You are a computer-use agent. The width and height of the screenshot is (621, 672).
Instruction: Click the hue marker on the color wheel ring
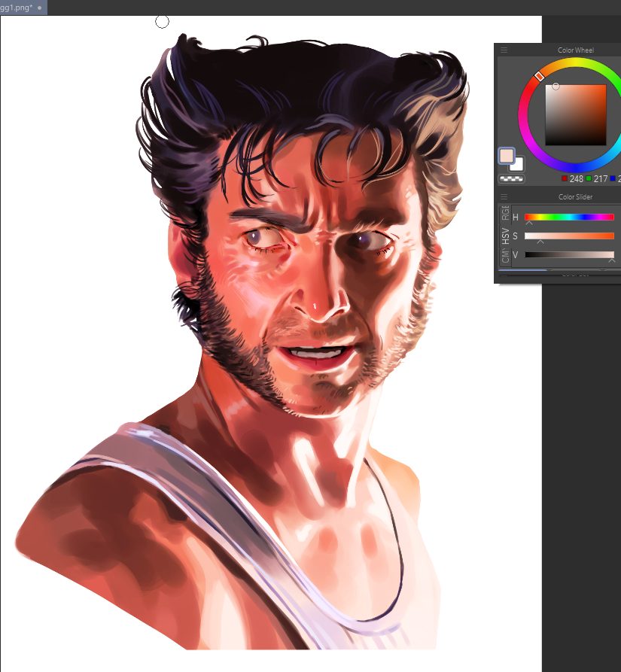click(539, 76)
